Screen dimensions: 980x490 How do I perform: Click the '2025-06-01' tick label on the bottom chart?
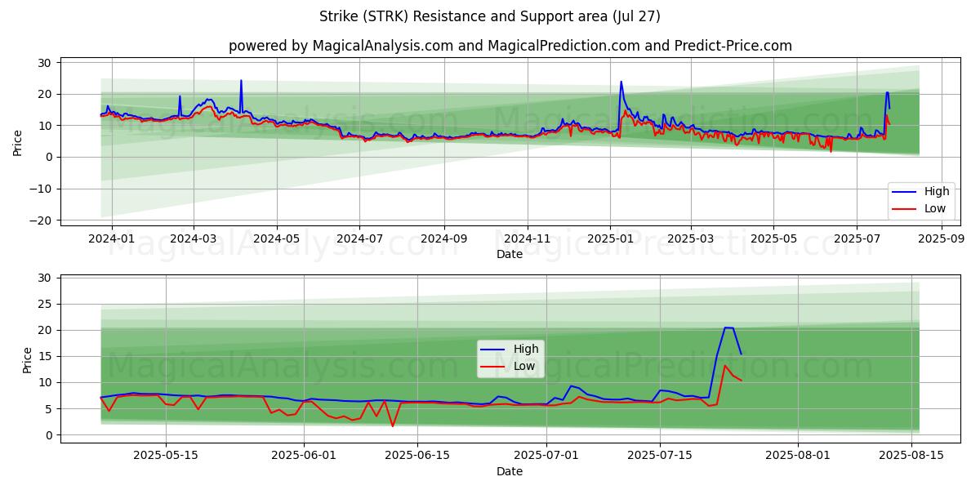305,456
